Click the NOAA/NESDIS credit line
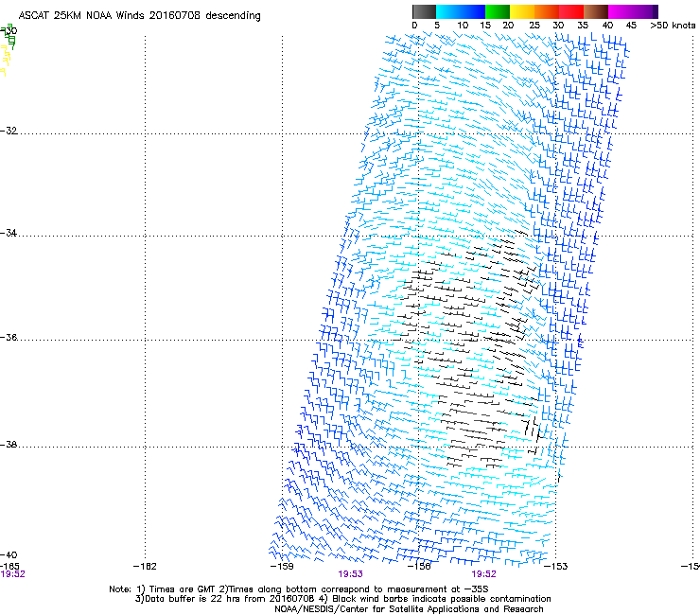The width and height of the screenshot is (700, 615). (x=409, y=609)
